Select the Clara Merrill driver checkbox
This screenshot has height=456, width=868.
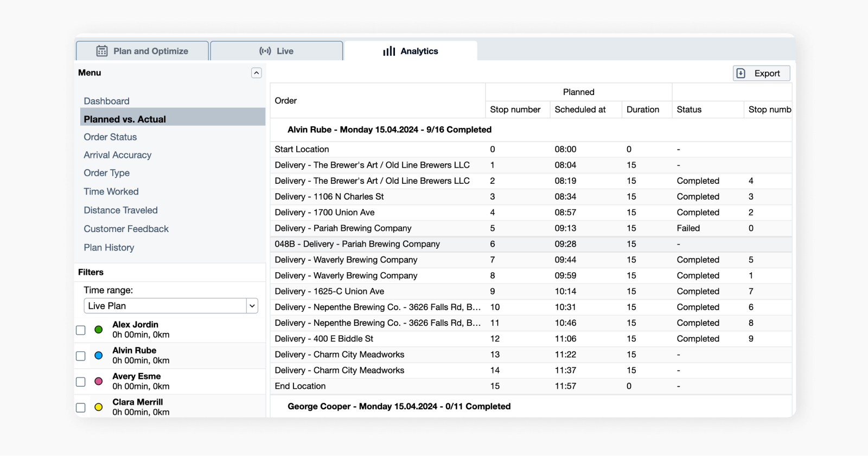pos(81,408)
